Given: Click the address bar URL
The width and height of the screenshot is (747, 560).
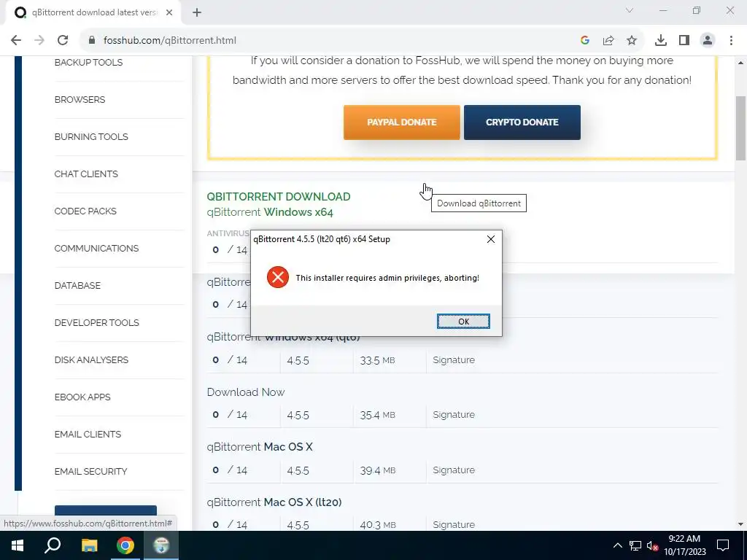Looking at the screenshot, I should pyautogui.click(x=169, y=41).
